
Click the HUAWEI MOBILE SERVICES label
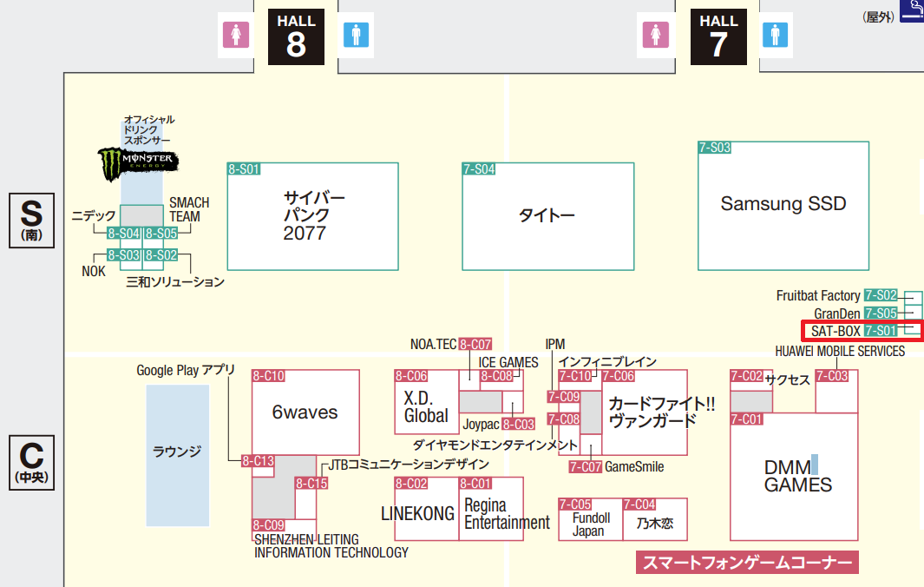[840, 352]
